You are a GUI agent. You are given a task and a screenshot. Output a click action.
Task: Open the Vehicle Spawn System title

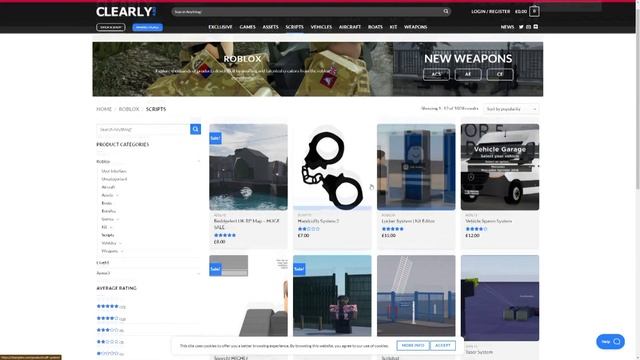tap(489, 221)
